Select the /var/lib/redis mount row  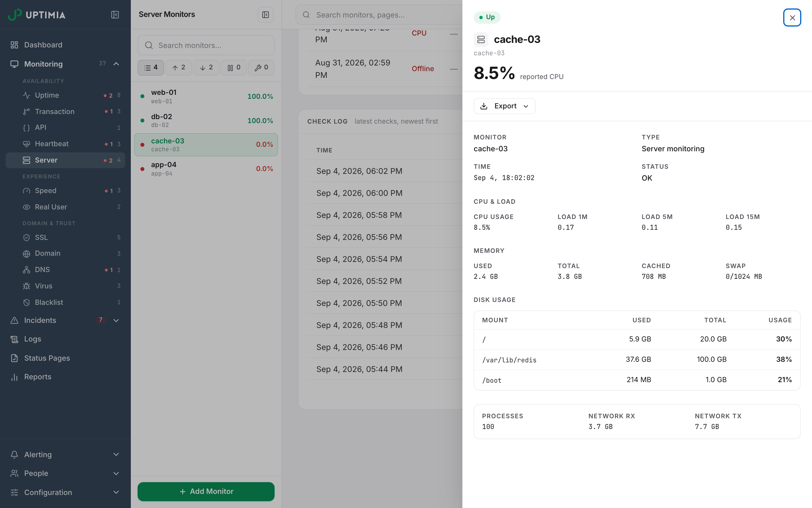[x=637, y=360]
